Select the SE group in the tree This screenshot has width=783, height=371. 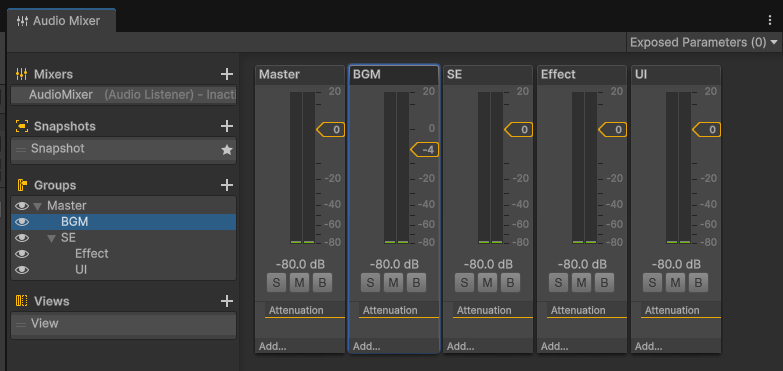[123, 238]
